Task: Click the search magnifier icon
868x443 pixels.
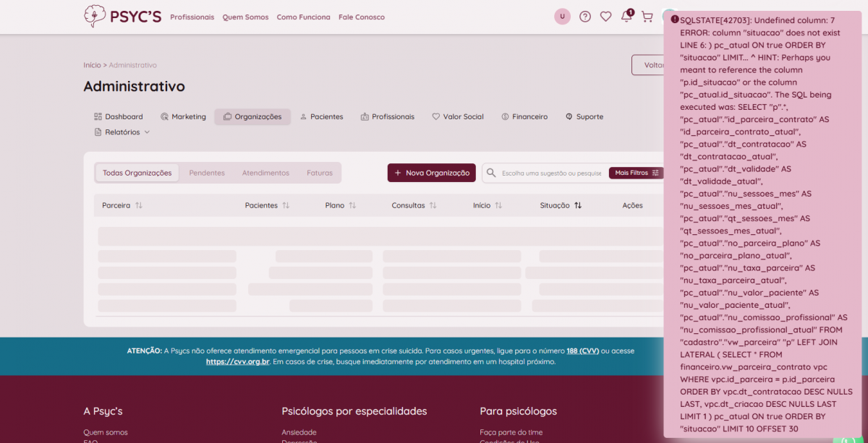Action: tap(491, 173)
